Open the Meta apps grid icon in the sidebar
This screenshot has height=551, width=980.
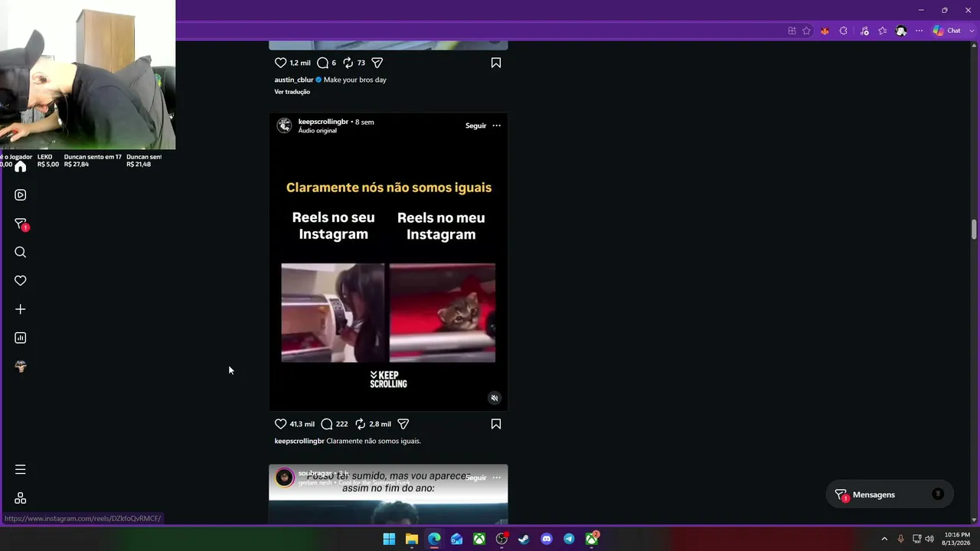[21, 498]
